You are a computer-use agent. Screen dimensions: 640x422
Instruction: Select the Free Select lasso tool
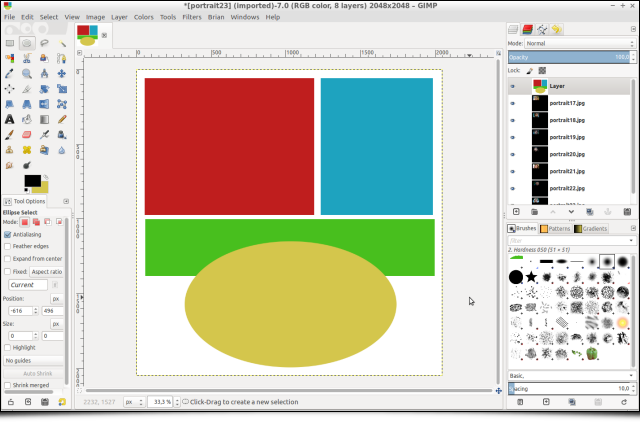pyautogui.click(x=44, y=43)
